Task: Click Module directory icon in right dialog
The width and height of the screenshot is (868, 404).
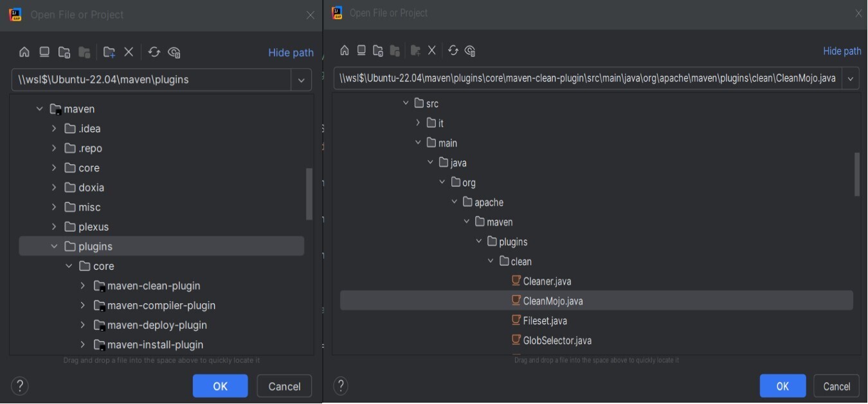Action: click(x=395, y=50)
